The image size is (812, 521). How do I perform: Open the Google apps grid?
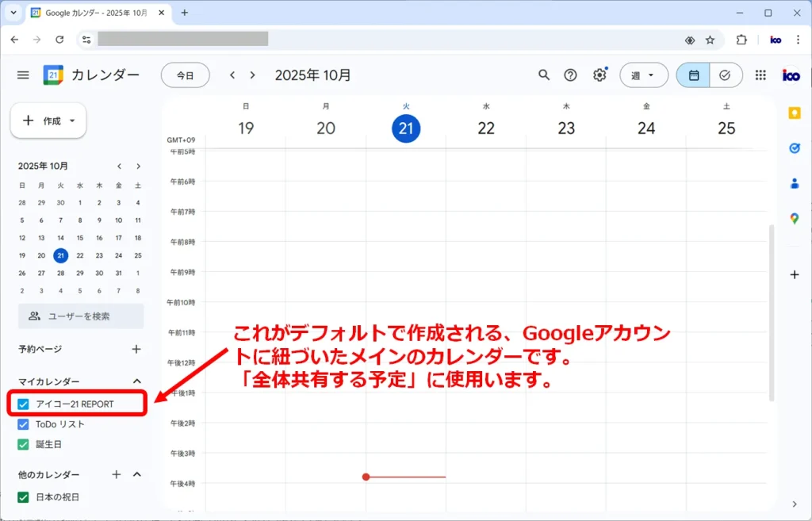760,75
